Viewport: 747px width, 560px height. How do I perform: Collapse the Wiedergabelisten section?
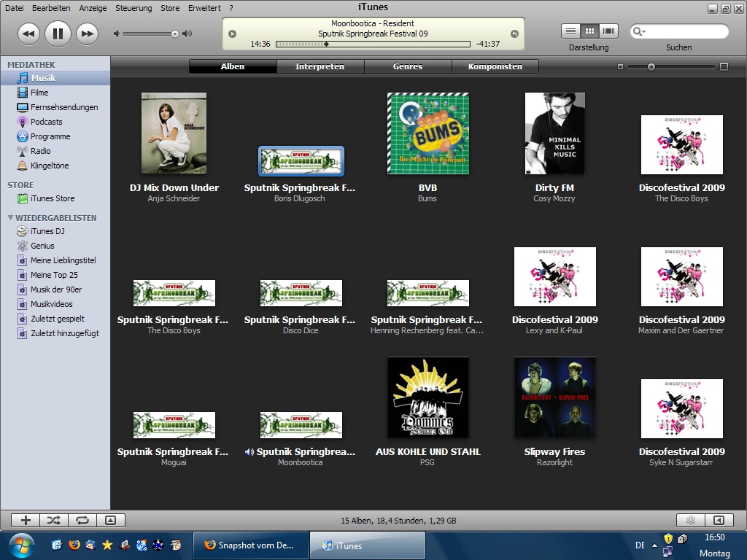pos(10,218)
